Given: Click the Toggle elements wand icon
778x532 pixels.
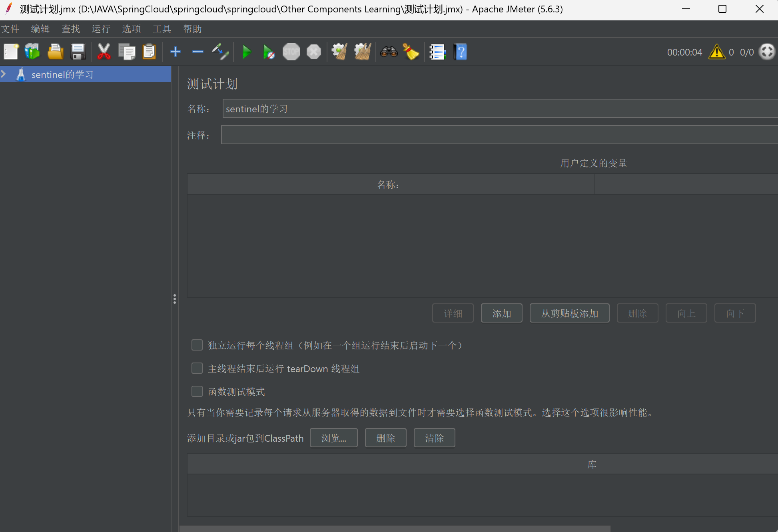Looking at the screenshot, I should click(220, 52).
